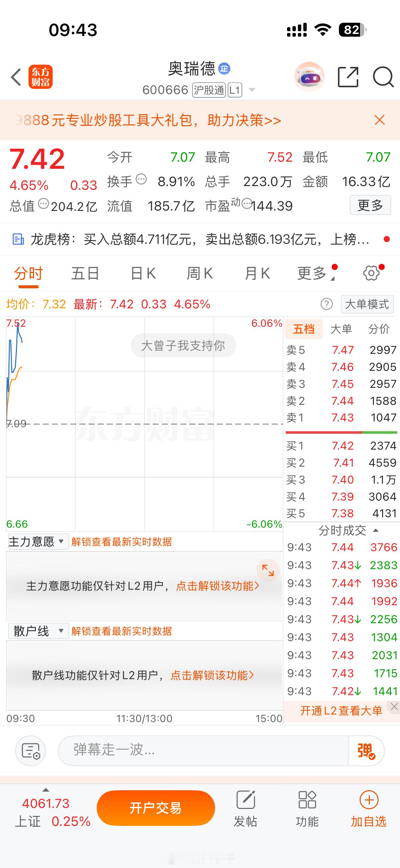
Task: Select the 分价 tab
Action: [x=379, y=329]
